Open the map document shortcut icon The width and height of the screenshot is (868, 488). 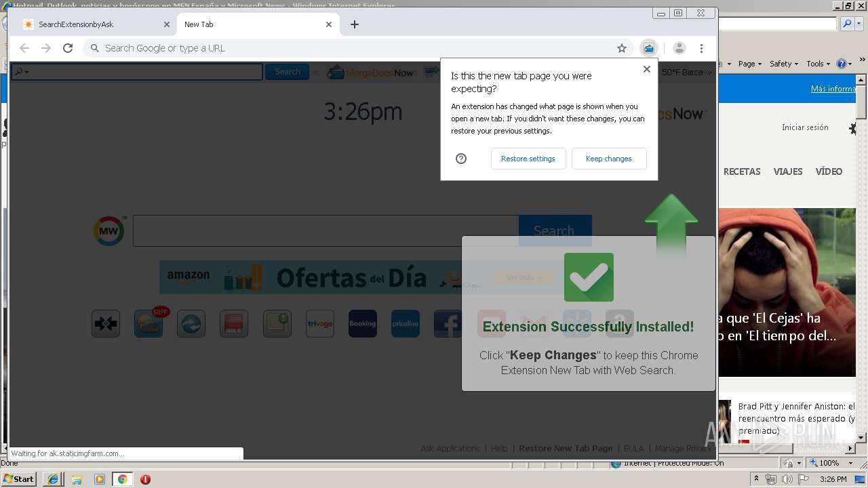point(277,324)
